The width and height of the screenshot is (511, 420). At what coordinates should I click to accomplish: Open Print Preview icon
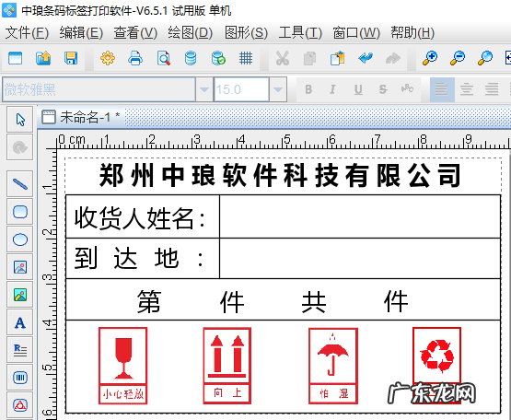point(163,58)
